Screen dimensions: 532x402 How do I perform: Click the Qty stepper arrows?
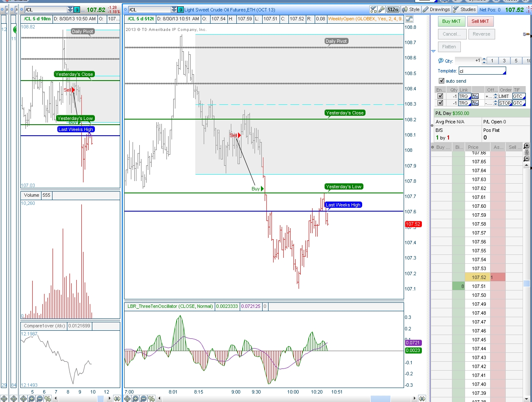tap(484, 61)
